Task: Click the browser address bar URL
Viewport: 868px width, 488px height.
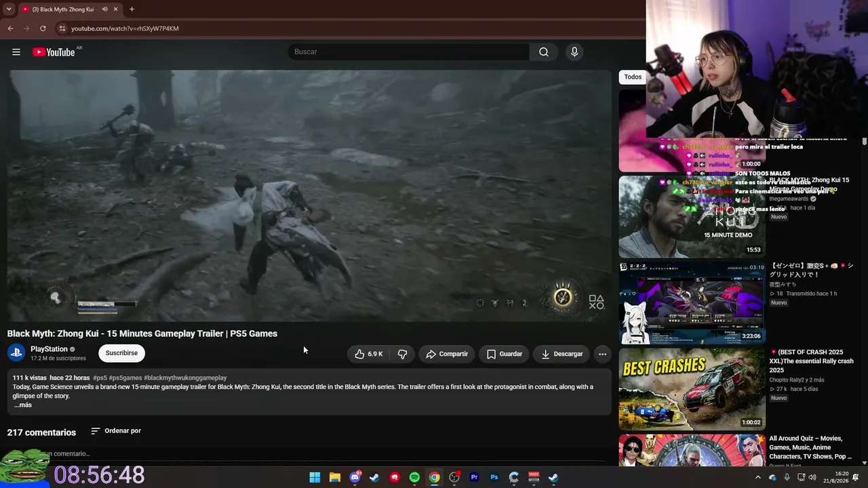Action: pyautogui.click(x=125, y=28)
